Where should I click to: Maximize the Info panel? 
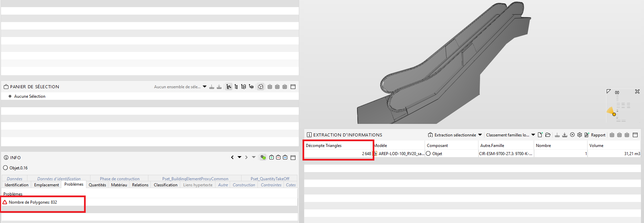[x=293, y=157]
